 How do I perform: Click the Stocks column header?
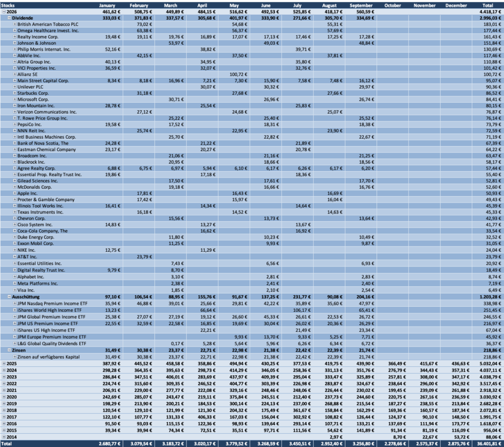click(x=8, y=5)
